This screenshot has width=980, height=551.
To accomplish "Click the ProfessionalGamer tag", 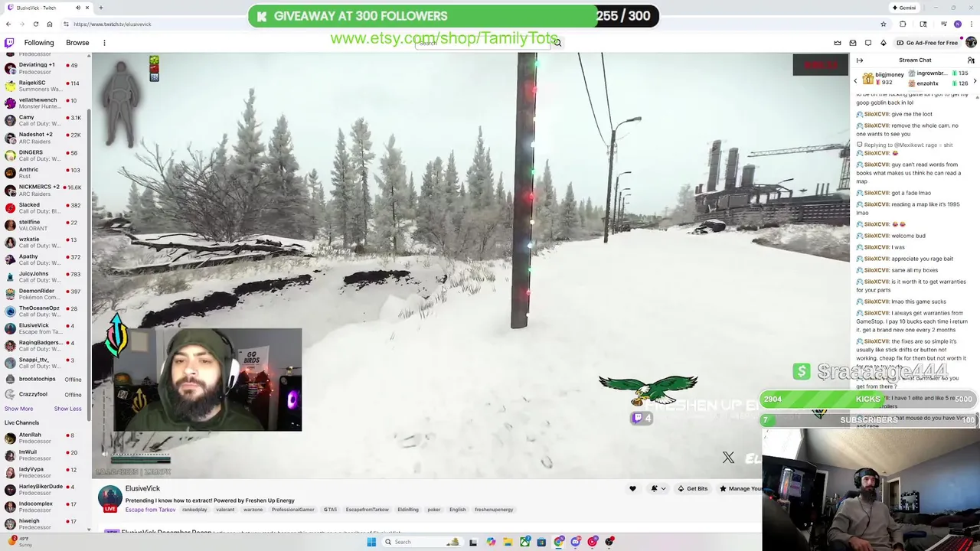I will pos(292,510).
